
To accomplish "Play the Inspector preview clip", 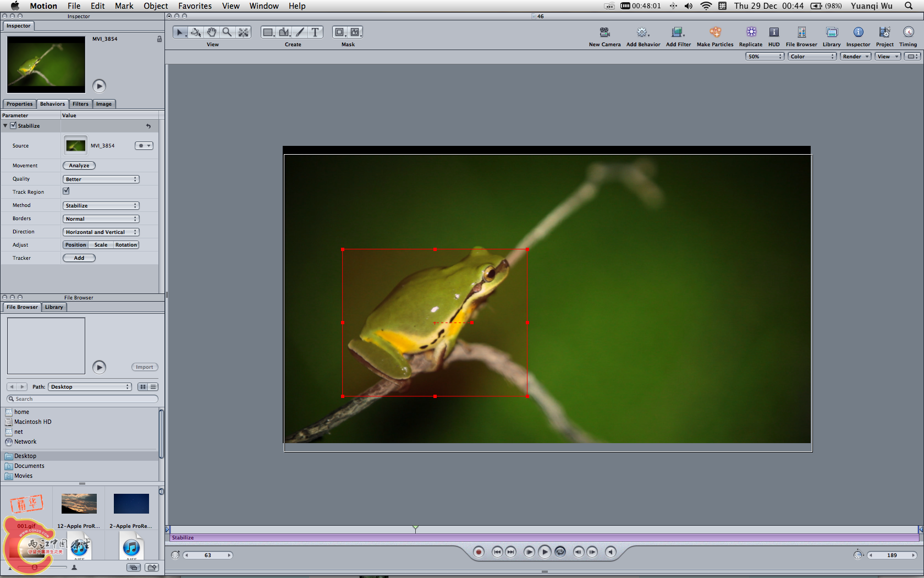I will 99,86.
